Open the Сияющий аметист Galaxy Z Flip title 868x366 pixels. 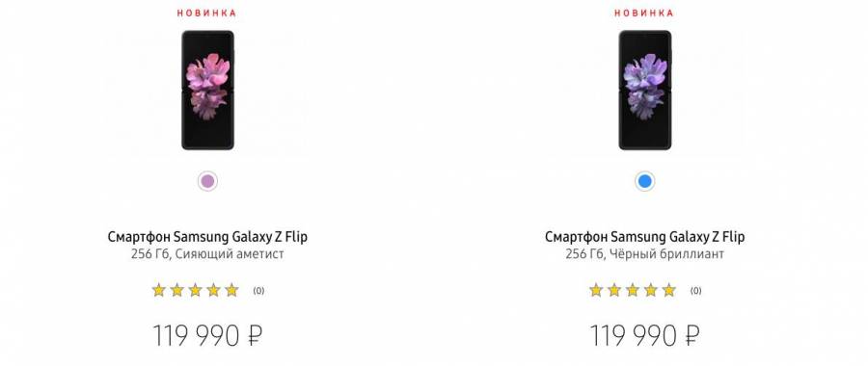point(207,237)
